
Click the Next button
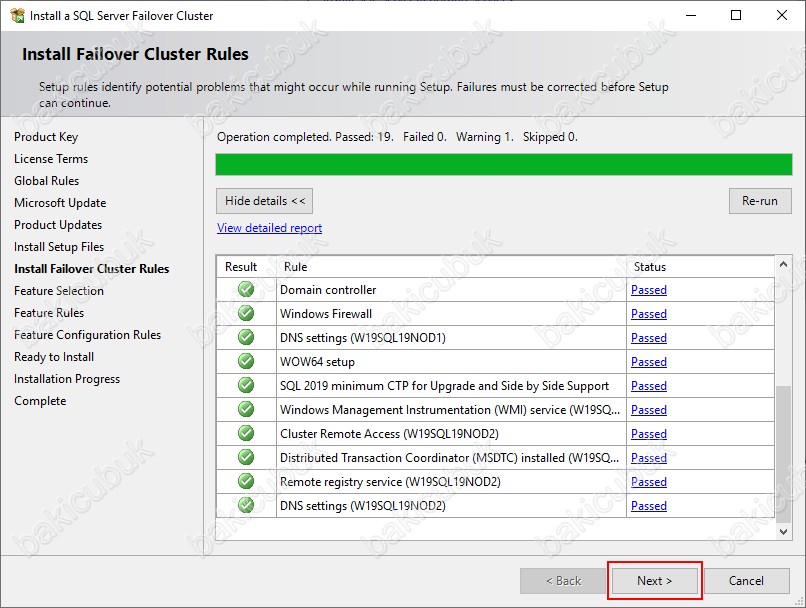click(654, 581)
